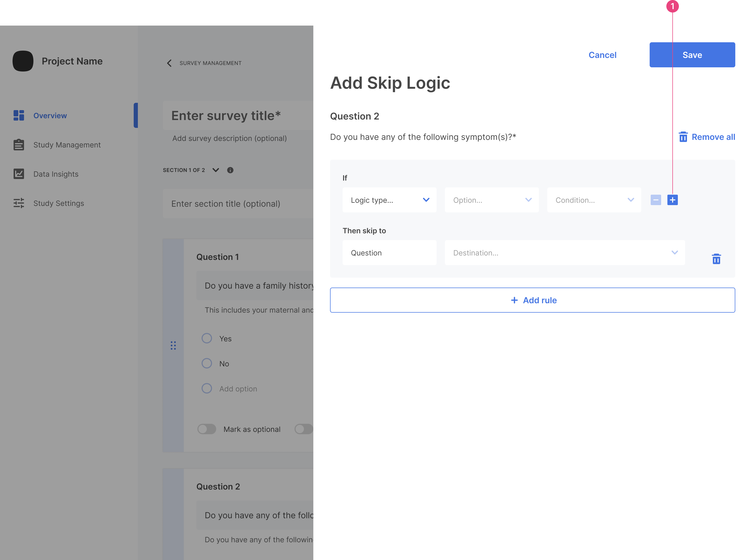Open the Logic type dropdown

tap(389, 200)
